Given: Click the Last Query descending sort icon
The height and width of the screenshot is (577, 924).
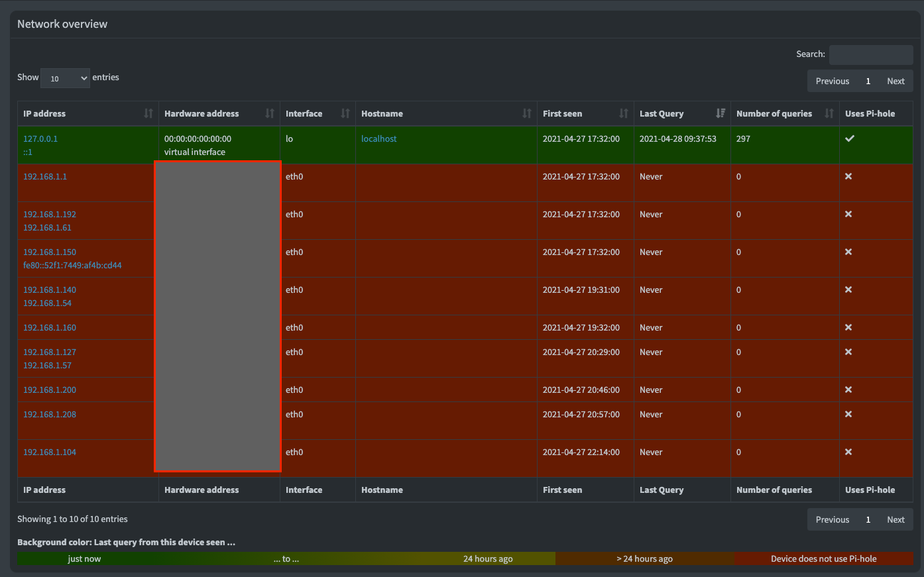Looking at the screenshot, I should [721, 113].
